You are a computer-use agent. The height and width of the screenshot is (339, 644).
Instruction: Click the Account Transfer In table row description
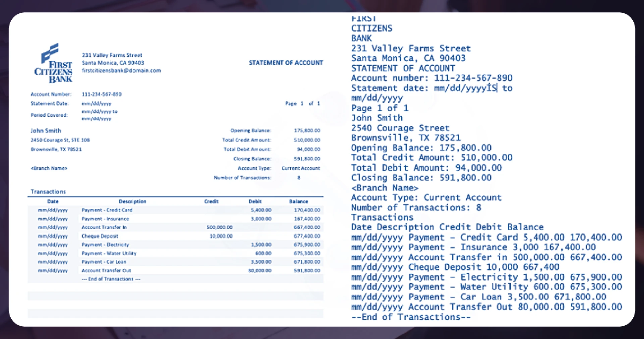(x=104, y=227)
